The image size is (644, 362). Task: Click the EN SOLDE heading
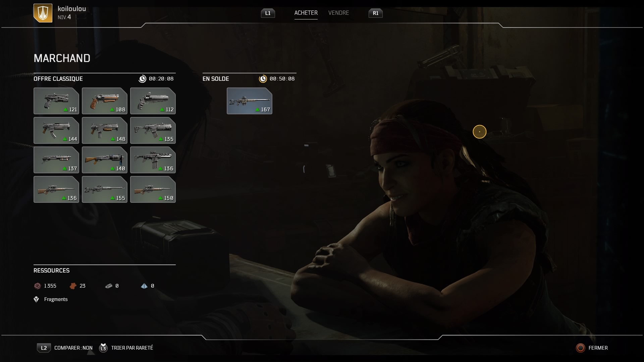click(216, 79)
